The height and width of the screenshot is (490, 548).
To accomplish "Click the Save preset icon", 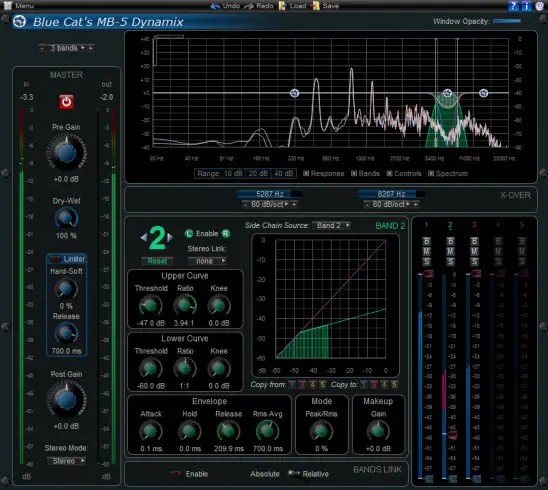I will [x=316, y=6].
